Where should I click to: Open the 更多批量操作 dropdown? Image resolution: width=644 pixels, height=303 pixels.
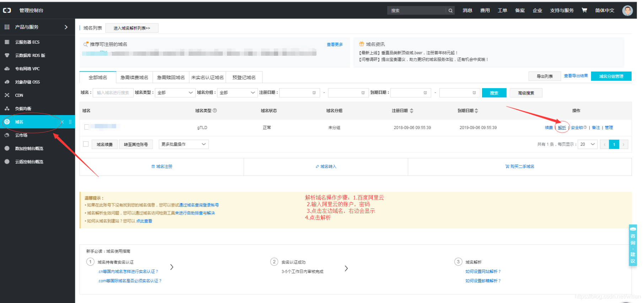point(184,144)
